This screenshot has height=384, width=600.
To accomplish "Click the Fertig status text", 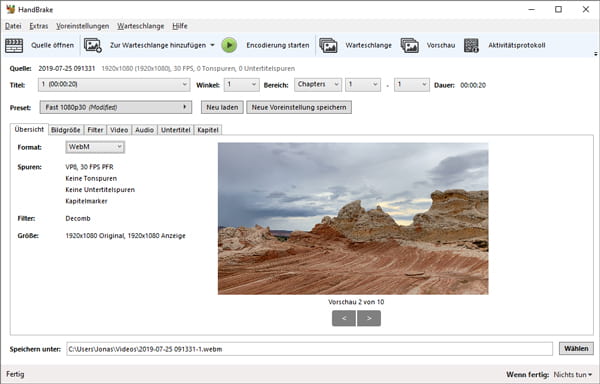I will (x=15, y=374).
